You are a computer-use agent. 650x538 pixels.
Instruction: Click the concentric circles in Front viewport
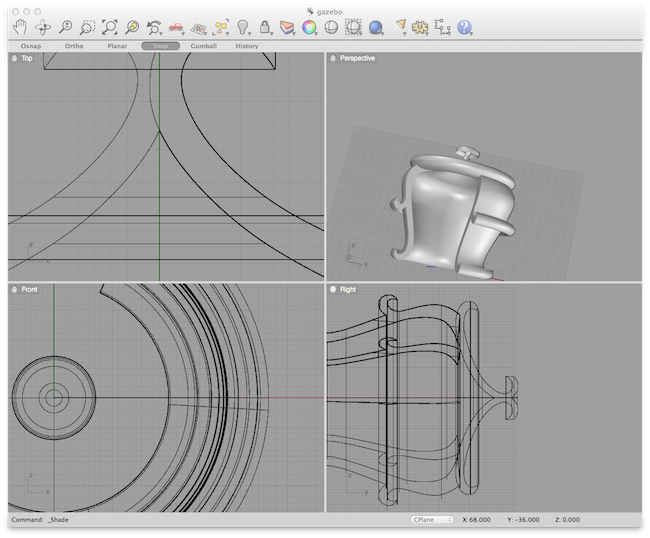[54, 398]
